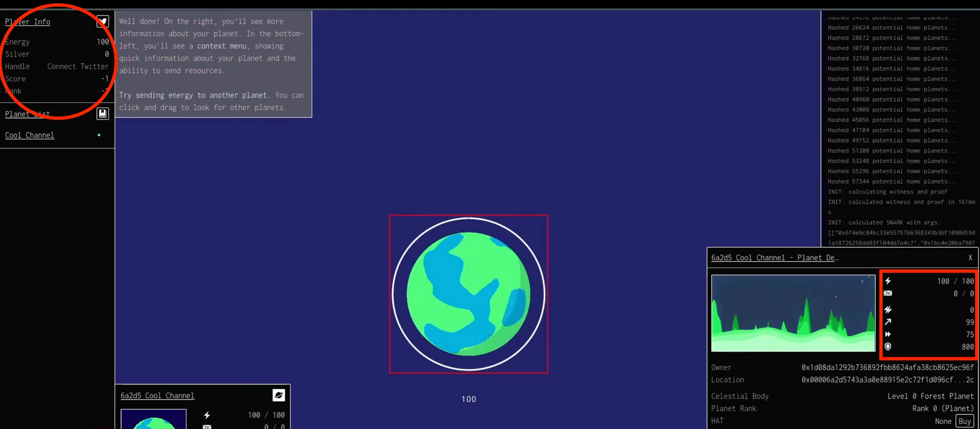Click the energy growth double-lightning icon

coord(888,310)
